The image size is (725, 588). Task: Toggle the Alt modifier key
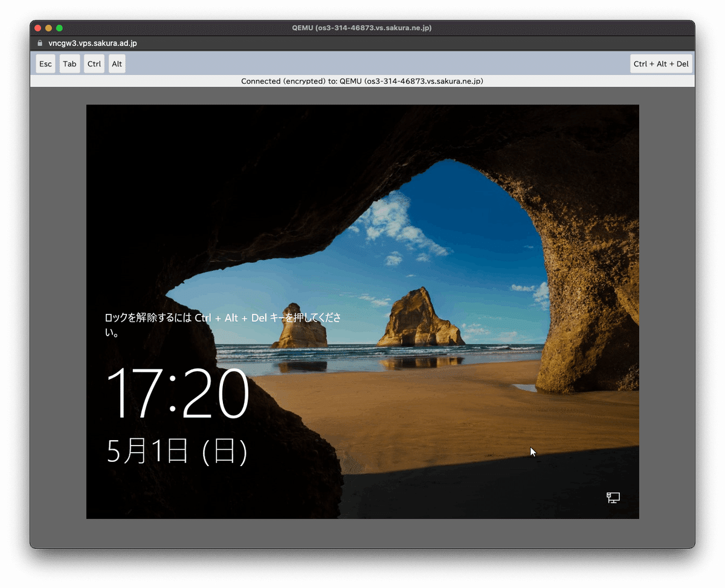(x=116, y=63)
